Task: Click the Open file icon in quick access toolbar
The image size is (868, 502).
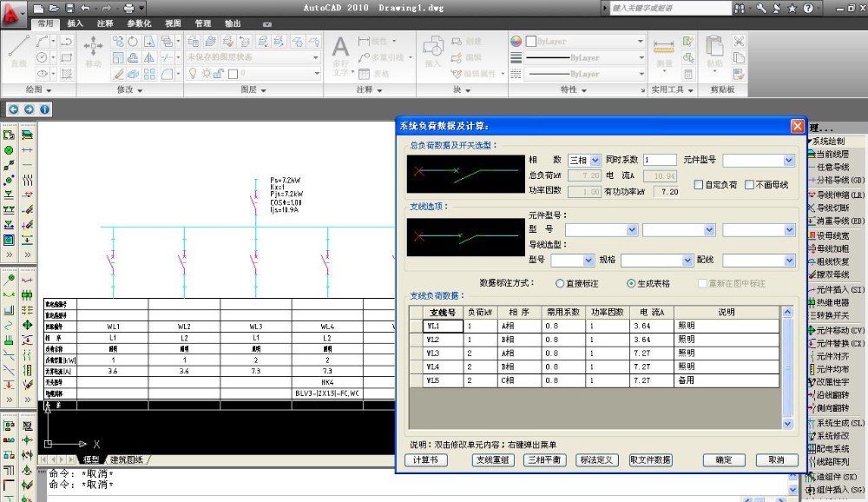Action: coord(54,8)
